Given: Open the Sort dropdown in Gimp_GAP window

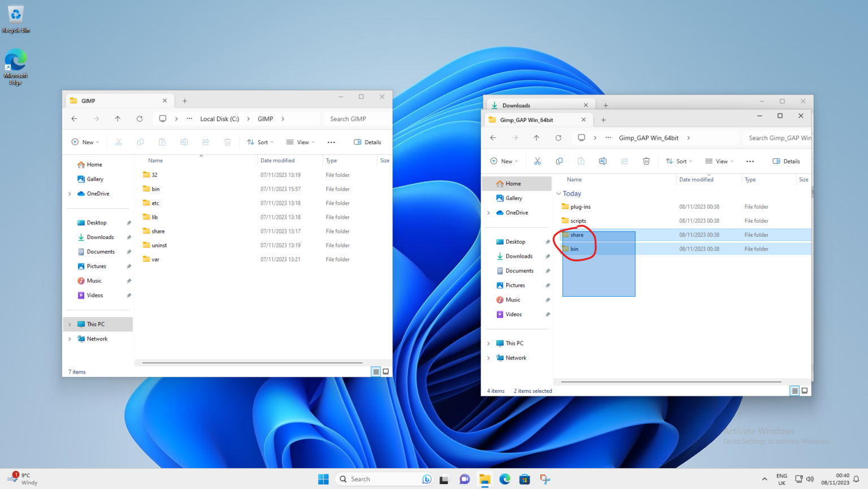Looking at the screenshot, I should pos(679,161).
